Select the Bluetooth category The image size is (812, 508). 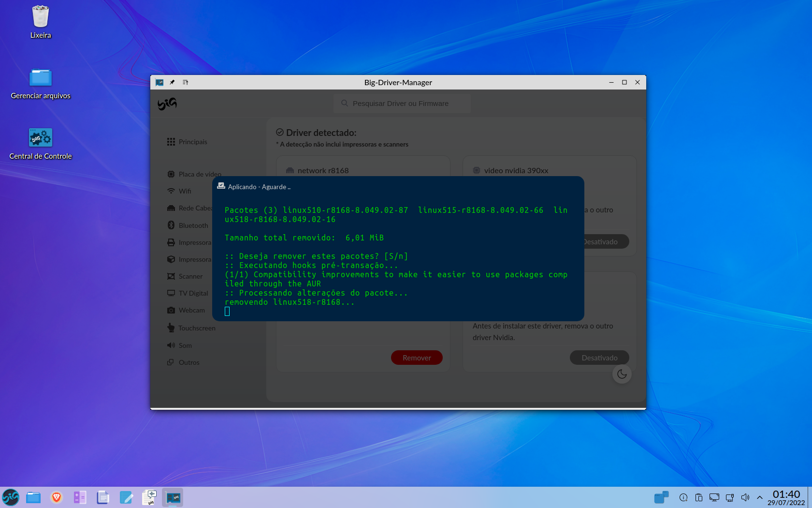click(188, 225)
